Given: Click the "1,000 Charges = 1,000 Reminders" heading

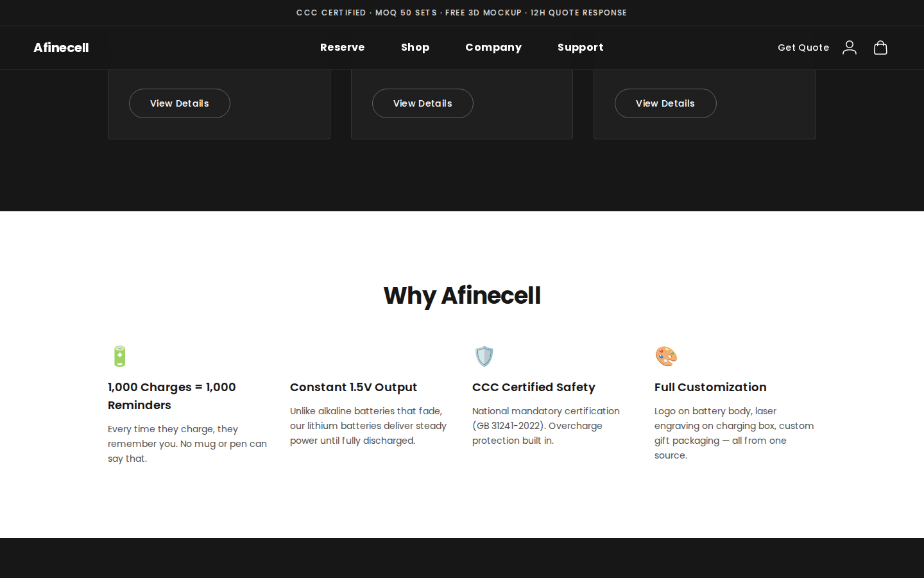Looking at the screenshot, I should [172, 396].
